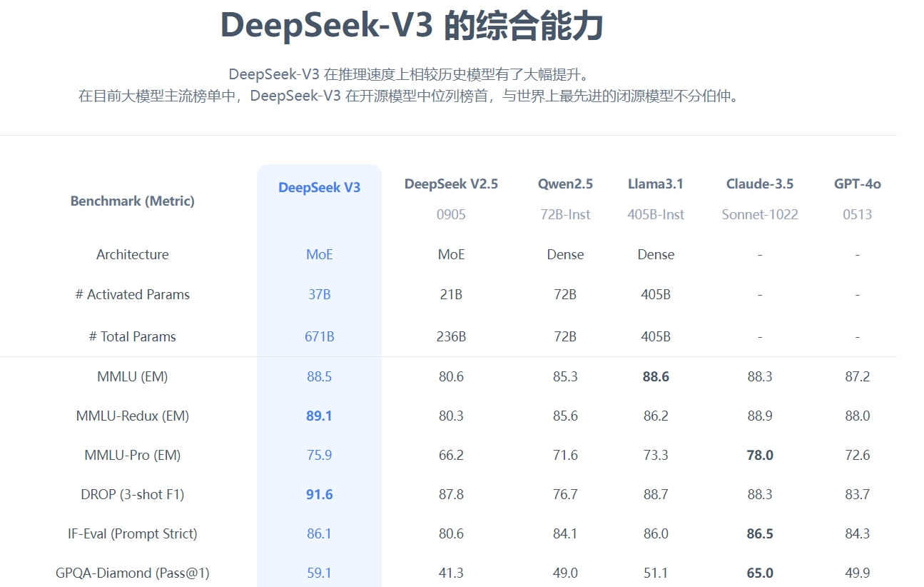The height and width of the screenshot is (587, 924).
Task: Click the bold GPQA-Diamond score '65.0'
Action: 760,573
